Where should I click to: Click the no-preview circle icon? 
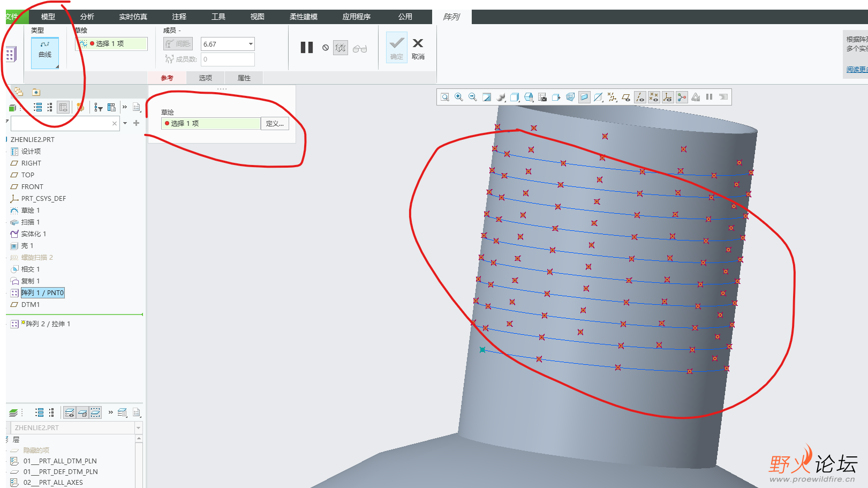(326, 48)
